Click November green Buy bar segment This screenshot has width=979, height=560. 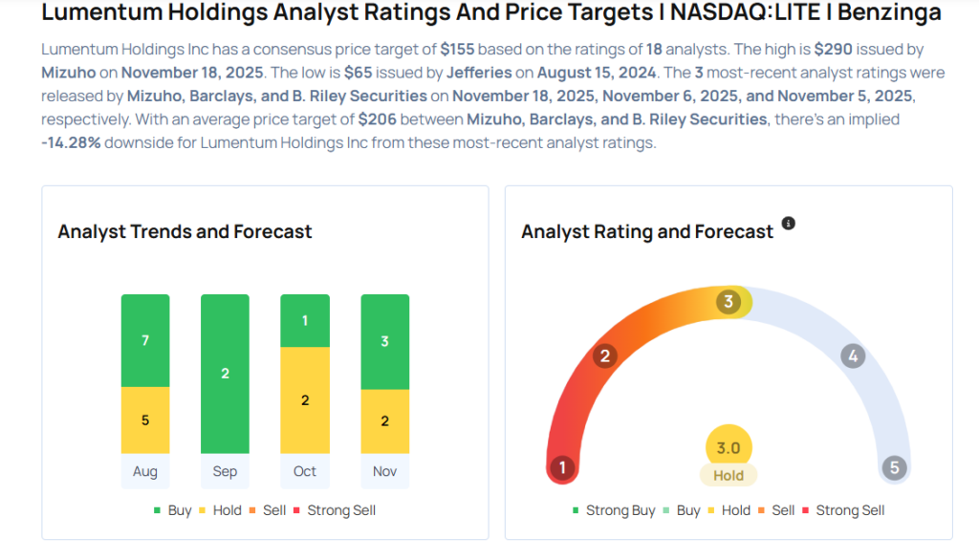pos(384,341)
